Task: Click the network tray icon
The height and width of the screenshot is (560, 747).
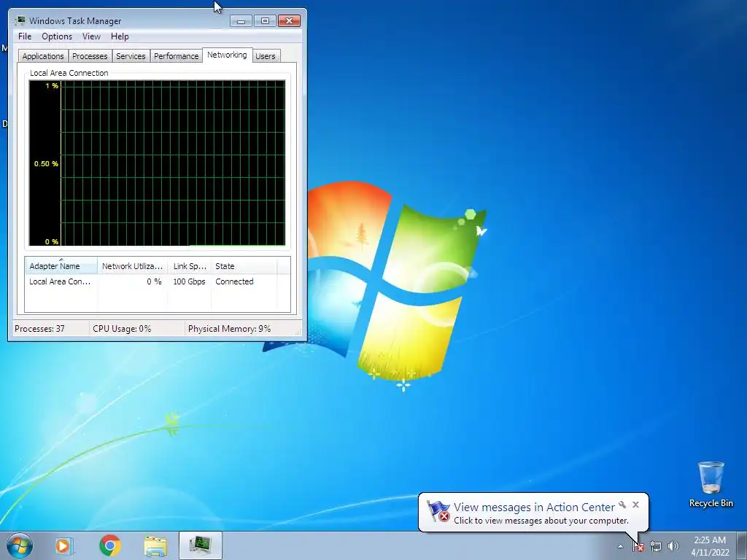Action: point(656,547)
